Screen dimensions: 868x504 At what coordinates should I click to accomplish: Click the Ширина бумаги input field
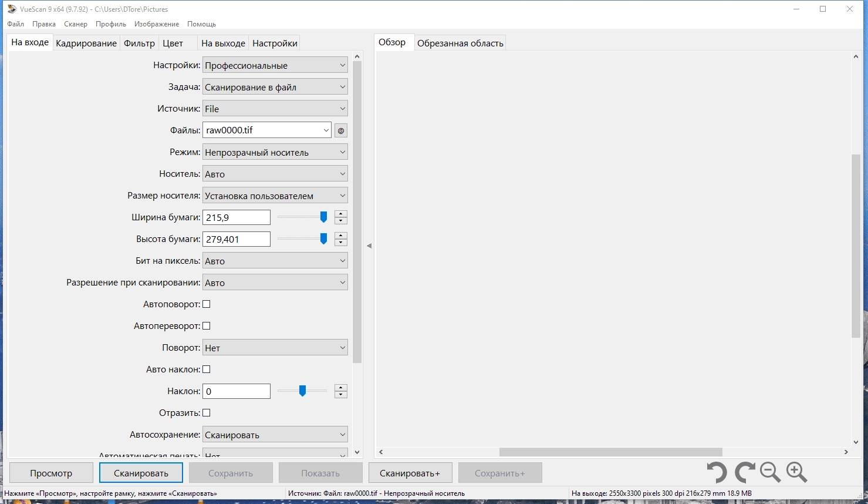click(x=237, y=217)
